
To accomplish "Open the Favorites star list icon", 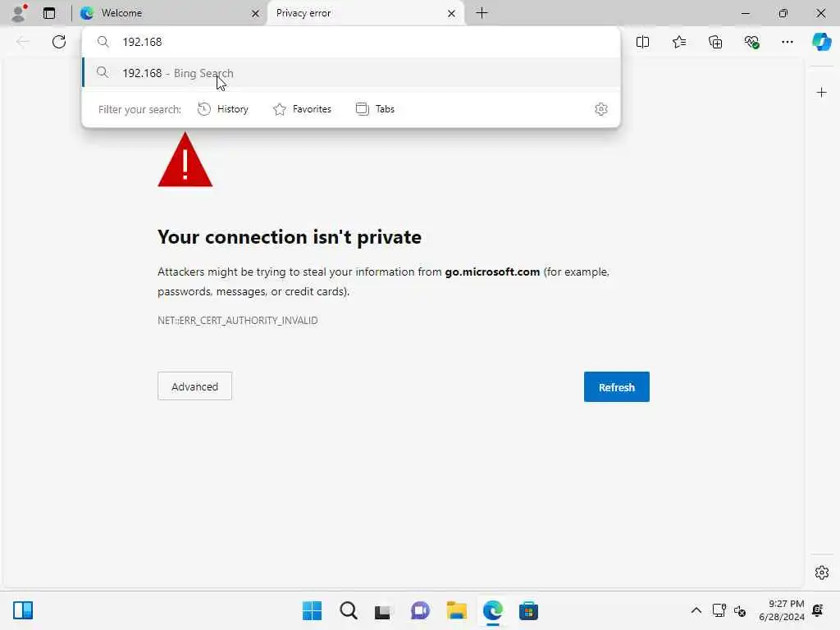I will (x=678, y=42).
